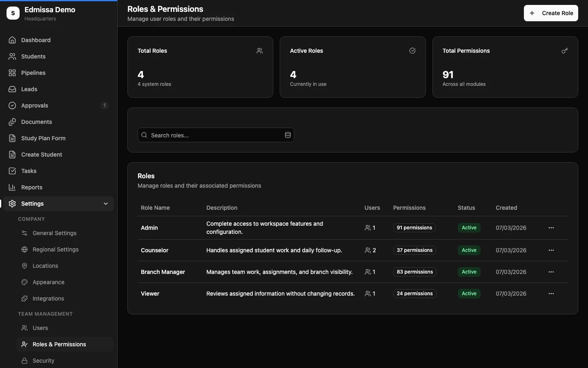
Task: Click "Across all modules" text on permissions card
Action: point(464,84)
